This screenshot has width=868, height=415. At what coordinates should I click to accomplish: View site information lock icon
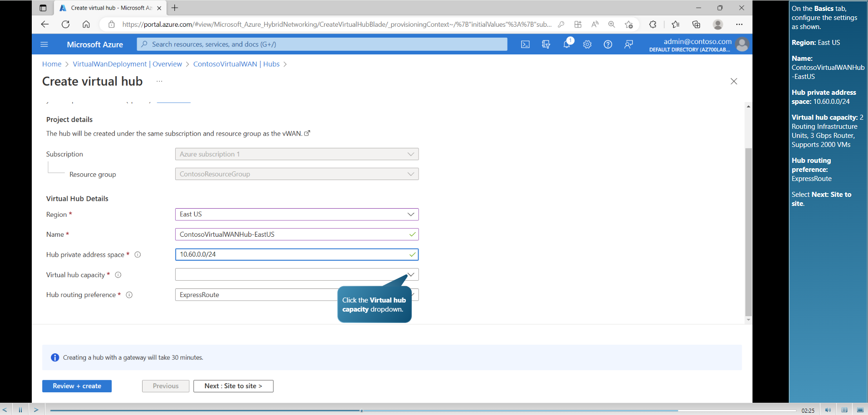point(111,24)
